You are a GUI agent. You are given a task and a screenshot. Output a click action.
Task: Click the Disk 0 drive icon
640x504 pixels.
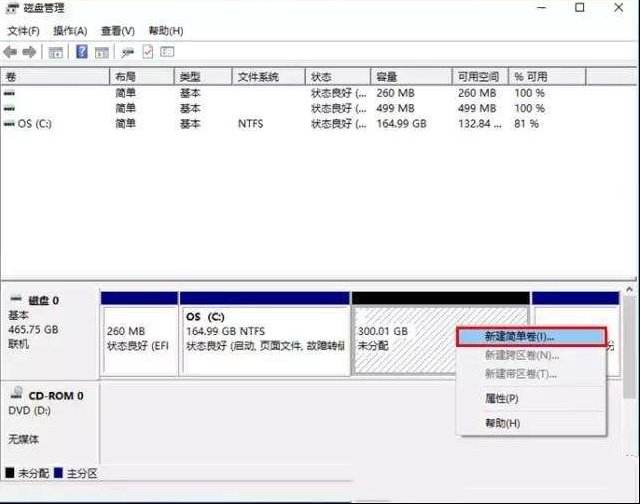[16, 299]
